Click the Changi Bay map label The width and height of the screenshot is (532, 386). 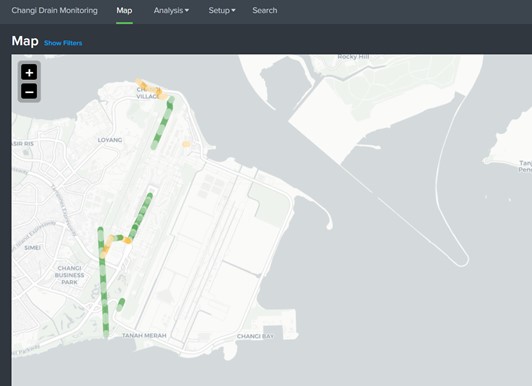click(255, 336)
